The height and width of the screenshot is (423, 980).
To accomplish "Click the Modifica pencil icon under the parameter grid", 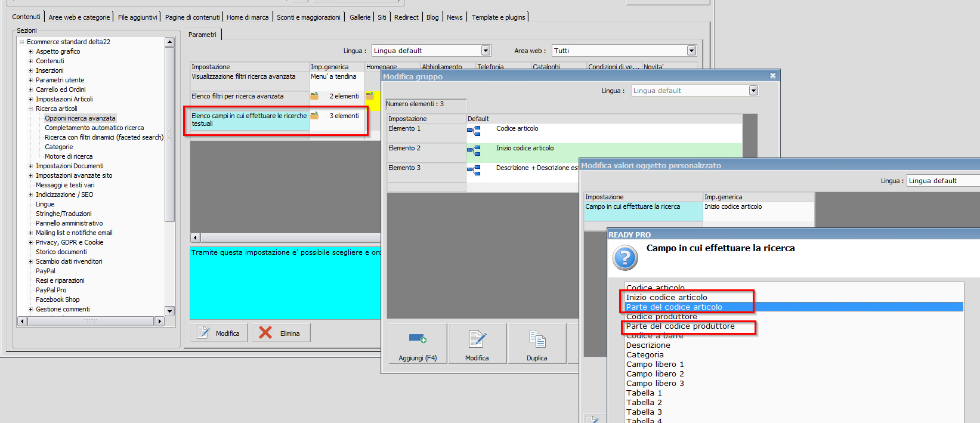I will pos(203,333).
